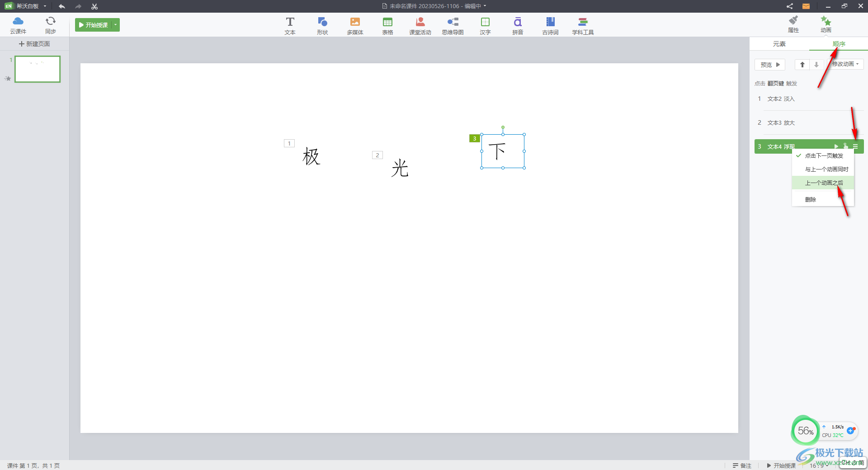Viewport: 868px width, 470px height.
Task: Open the Shape (形状) tool
Action: tap(322, 26)
